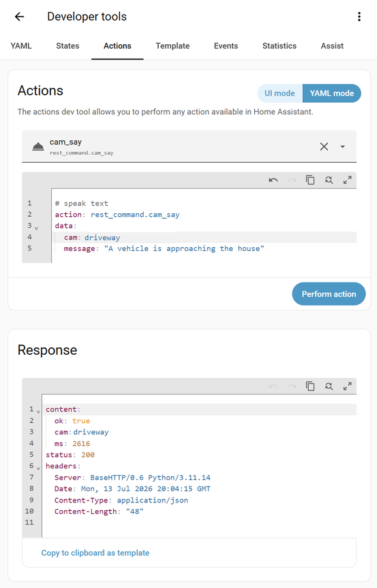Click the cam_say bell icon

tap(38, 146)
